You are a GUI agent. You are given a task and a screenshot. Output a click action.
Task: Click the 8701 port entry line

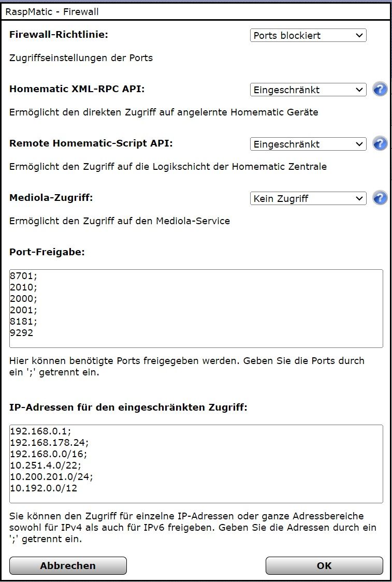(x=24, y=276)
